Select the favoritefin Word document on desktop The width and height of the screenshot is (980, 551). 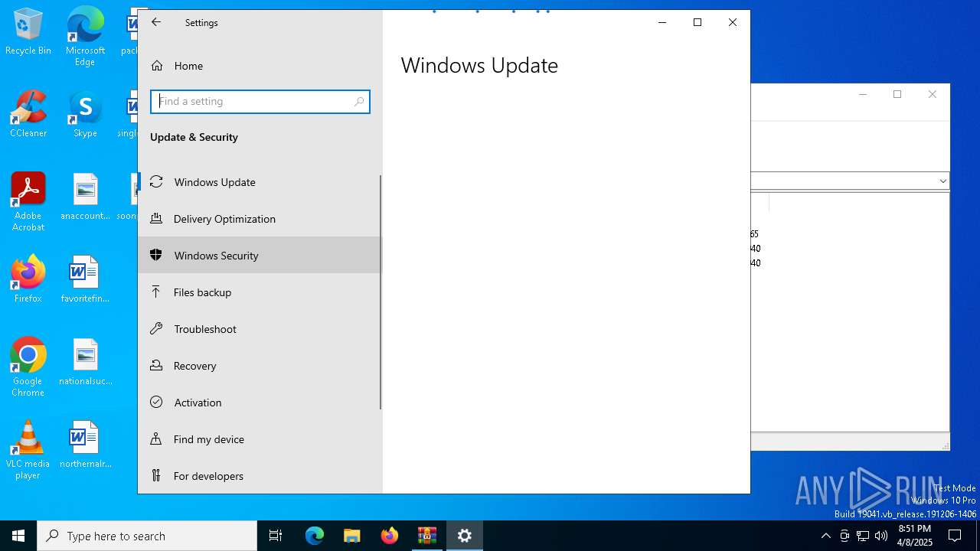tap(85, 279)
